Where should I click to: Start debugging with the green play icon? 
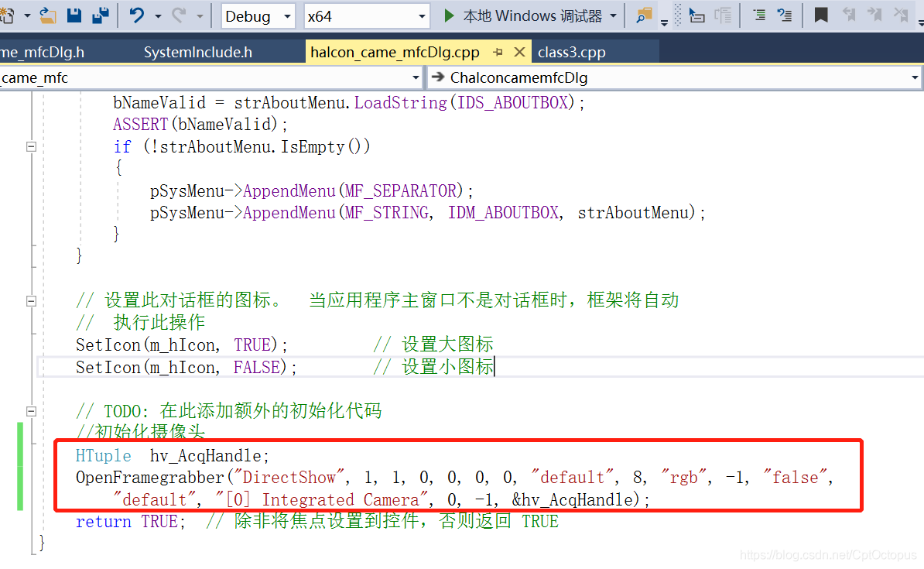pyautogui.click(x=449, y=16)
